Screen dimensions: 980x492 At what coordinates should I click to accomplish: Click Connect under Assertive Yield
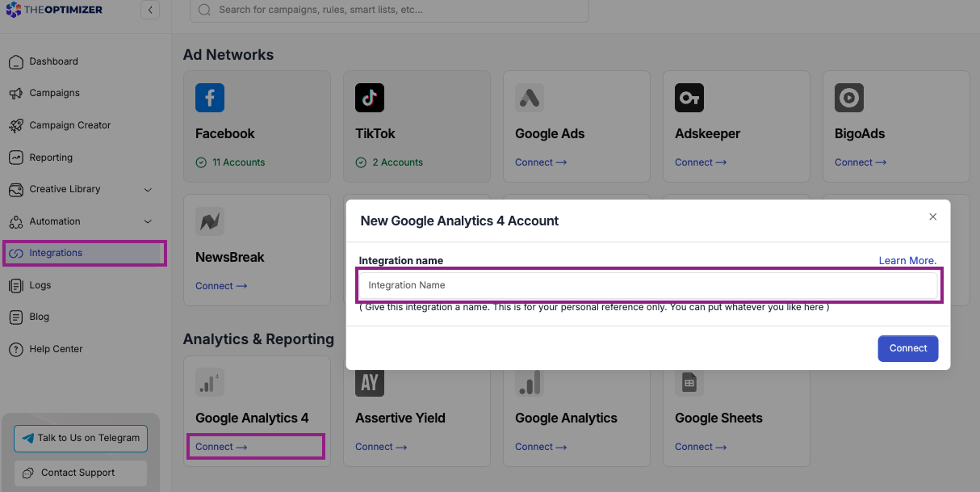381,447
